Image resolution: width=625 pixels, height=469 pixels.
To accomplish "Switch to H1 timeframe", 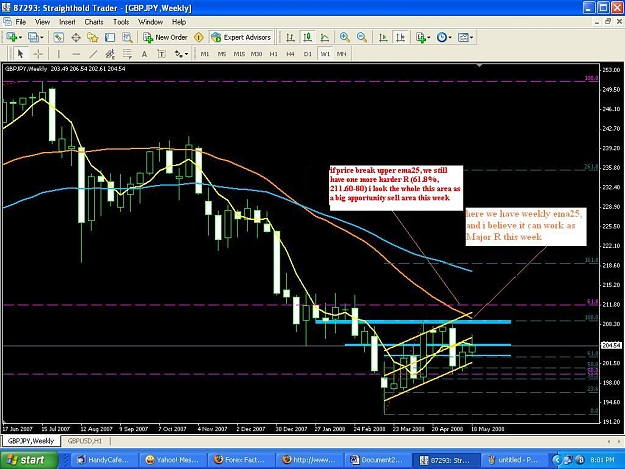I will 273,54.
